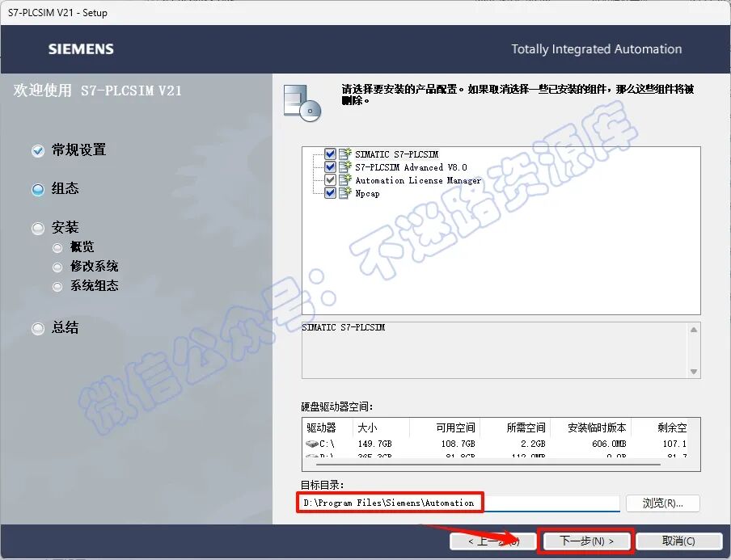Click the 取消(C) cancel button
The image size is (731, 560).
point(678,541)
